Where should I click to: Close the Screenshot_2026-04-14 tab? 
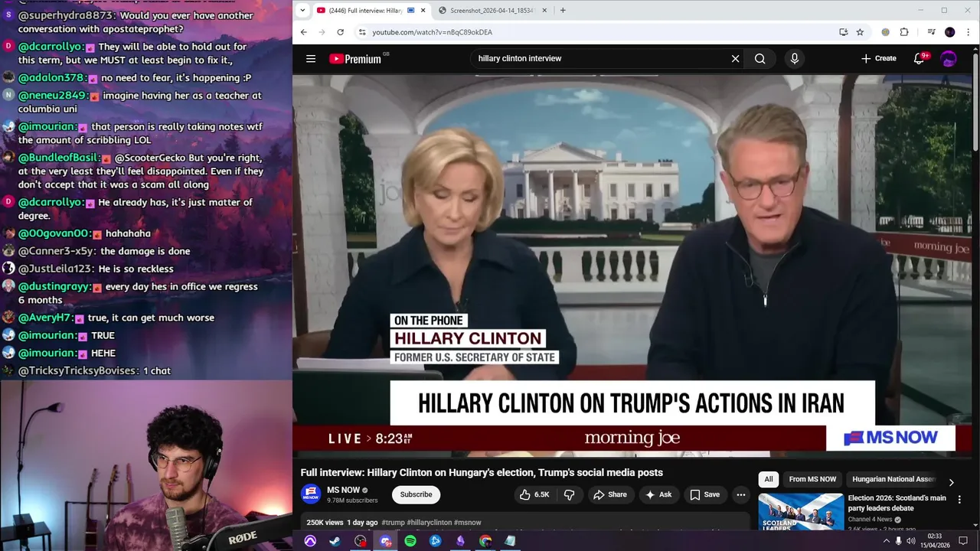pos(544,10)
